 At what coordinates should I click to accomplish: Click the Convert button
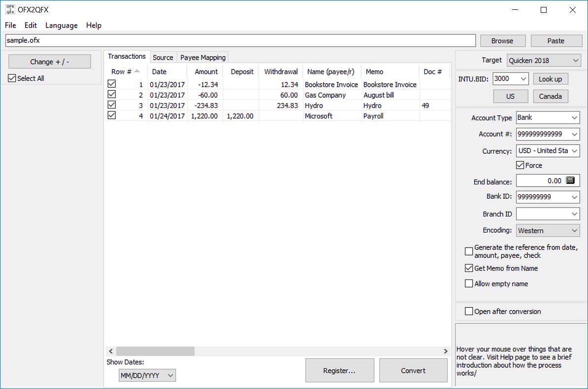point(413,370)
